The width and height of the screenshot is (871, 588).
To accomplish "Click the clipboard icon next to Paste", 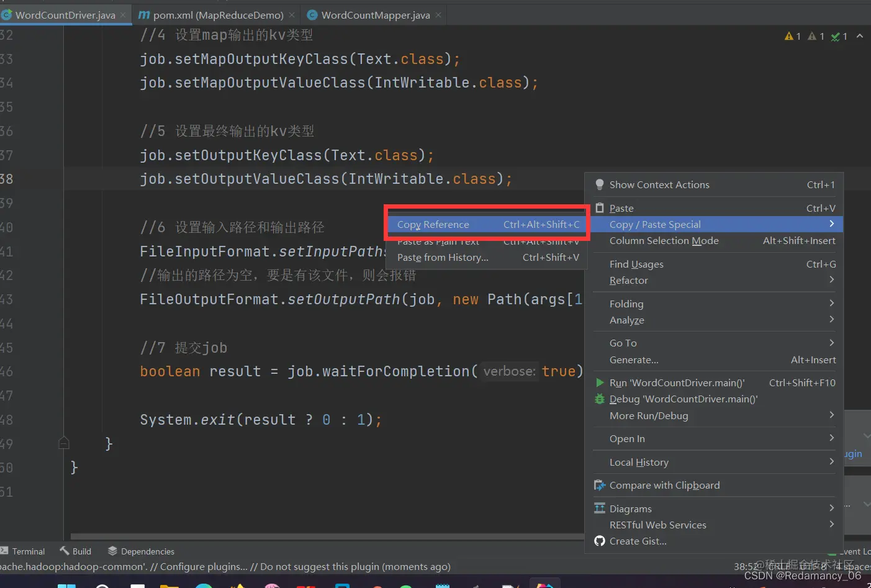I will 600,208.
